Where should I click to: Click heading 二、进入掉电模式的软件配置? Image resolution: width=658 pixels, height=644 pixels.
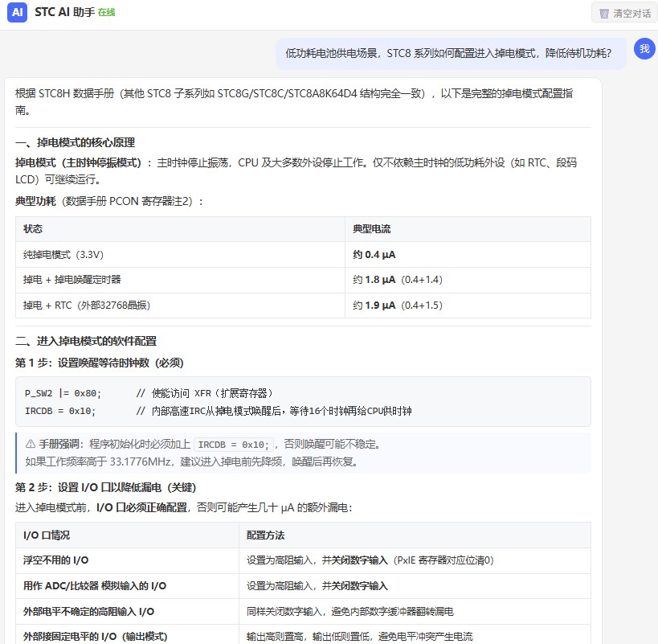(86, 341)
